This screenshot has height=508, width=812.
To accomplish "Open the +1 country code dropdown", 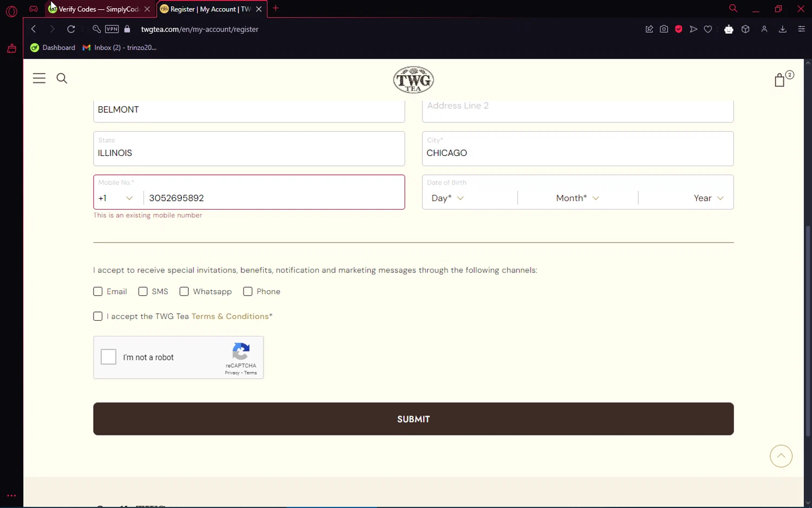I will [115, 198].
